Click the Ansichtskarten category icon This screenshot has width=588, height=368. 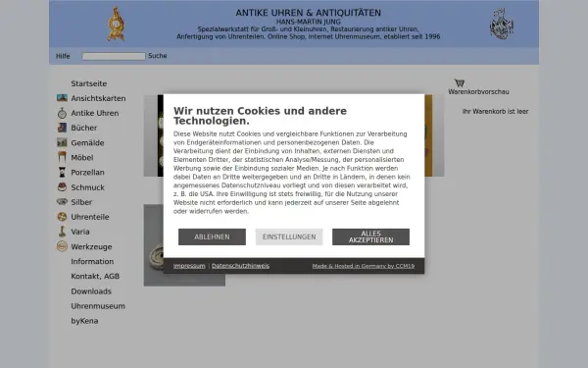click(x=62, y=98)
